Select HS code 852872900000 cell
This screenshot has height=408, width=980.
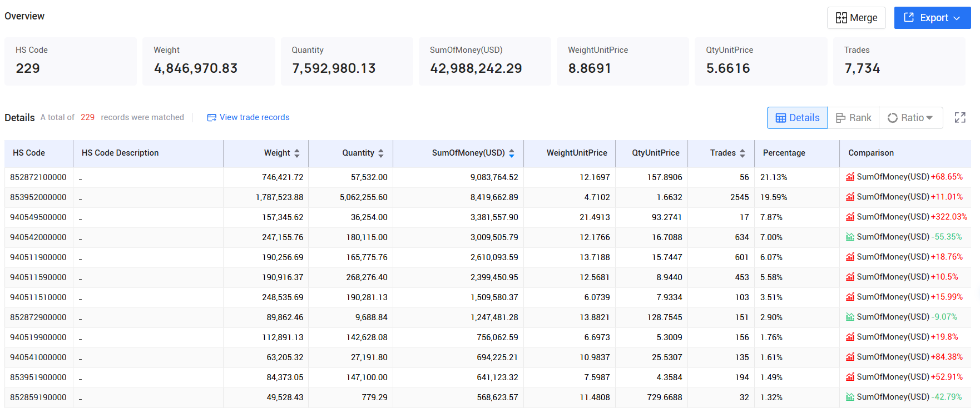[38, 317]
